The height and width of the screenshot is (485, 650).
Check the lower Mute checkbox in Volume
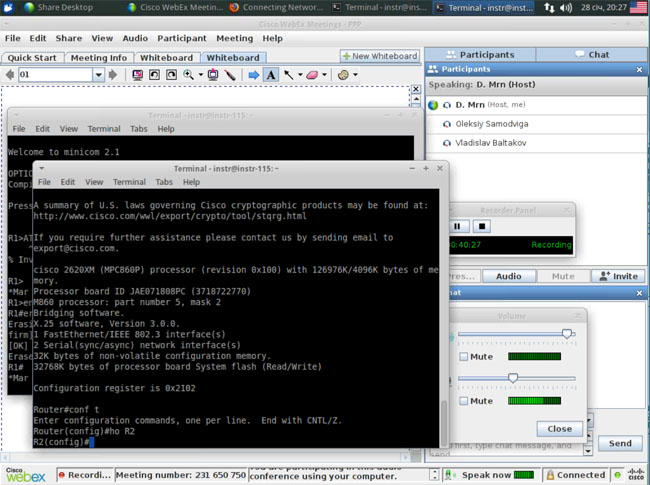(464, 401)
